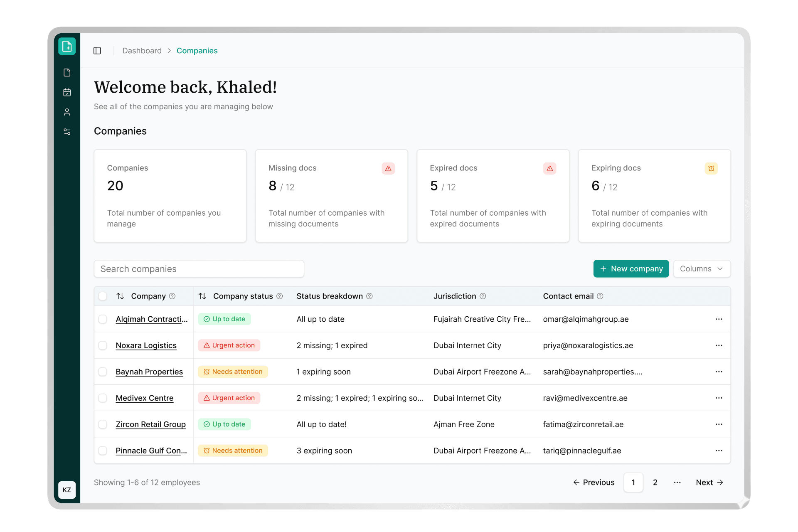Click email priya@noxaralogistics.ae
This screenshot has width=798, height=532.
tap(588, 345)
